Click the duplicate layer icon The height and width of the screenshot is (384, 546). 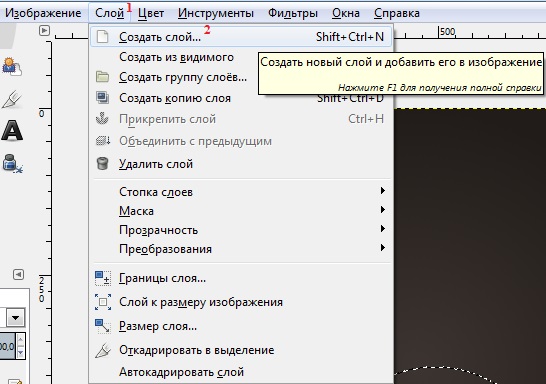coord(102,98)
